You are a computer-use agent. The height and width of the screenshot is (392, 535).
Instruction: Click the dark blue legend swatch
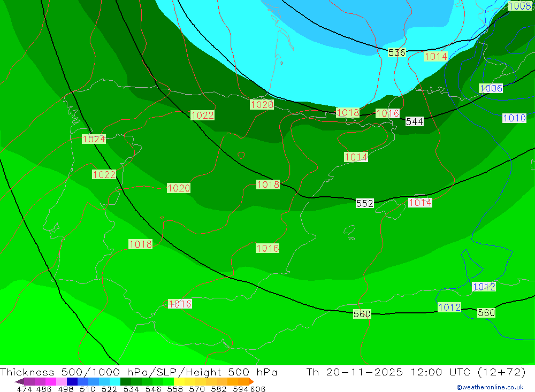(72, 381)
